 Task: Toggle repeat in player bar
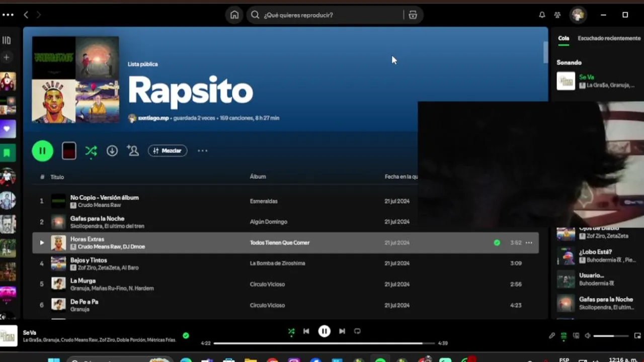pyautogui.click(x=357, y=331)
